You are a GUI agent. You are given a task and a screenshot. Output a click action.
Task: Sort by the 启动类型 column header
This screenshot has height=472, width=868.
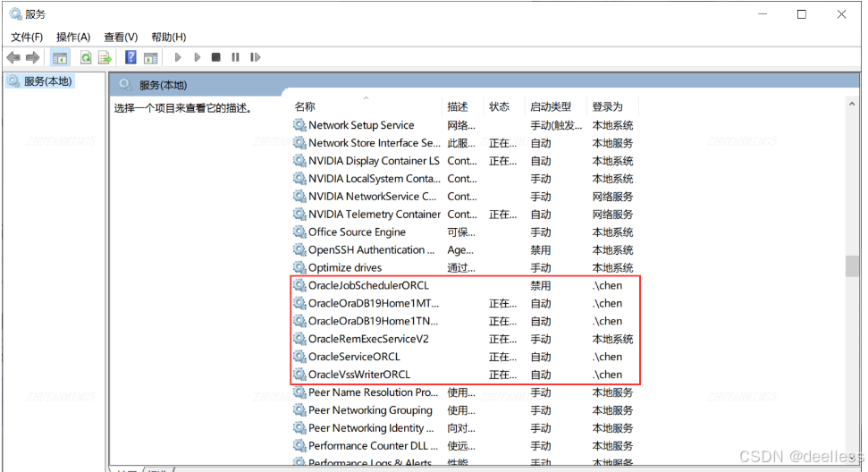(551, 106)
